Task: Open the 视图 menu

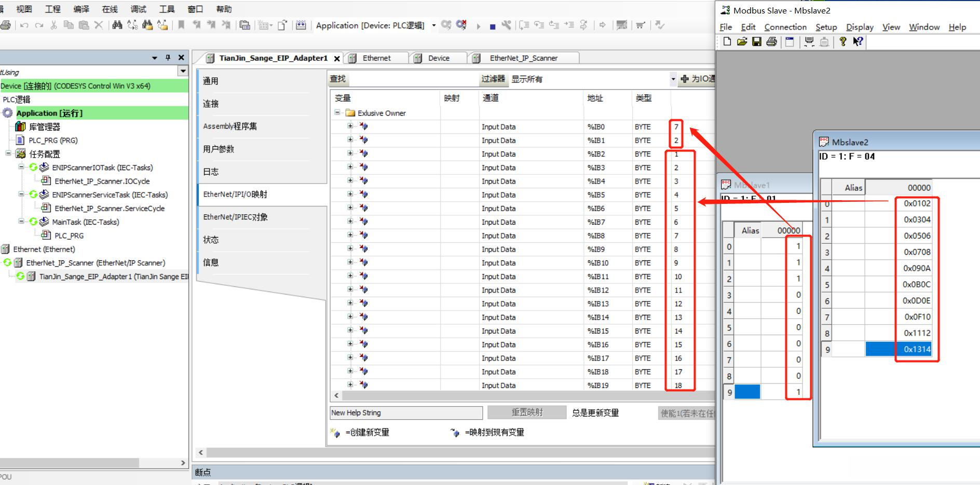Action: pos(24,9)
